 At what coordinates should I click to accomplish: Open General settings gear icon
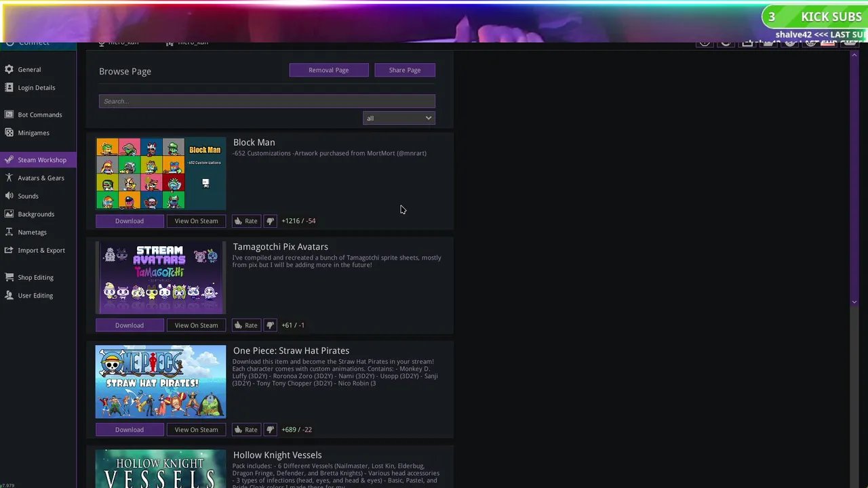[9, 69]
